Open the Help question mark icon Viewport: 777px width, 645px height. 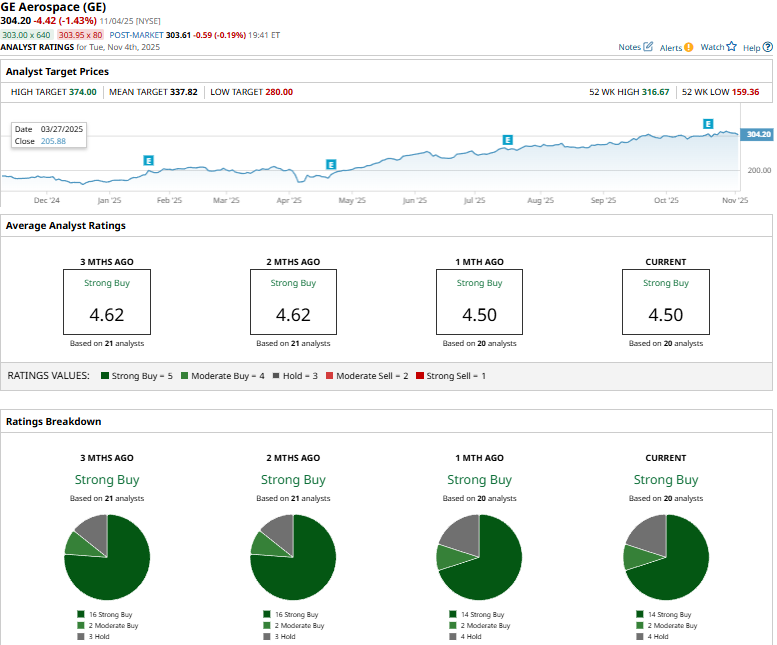pyautogui.click(x=766, y=47)
